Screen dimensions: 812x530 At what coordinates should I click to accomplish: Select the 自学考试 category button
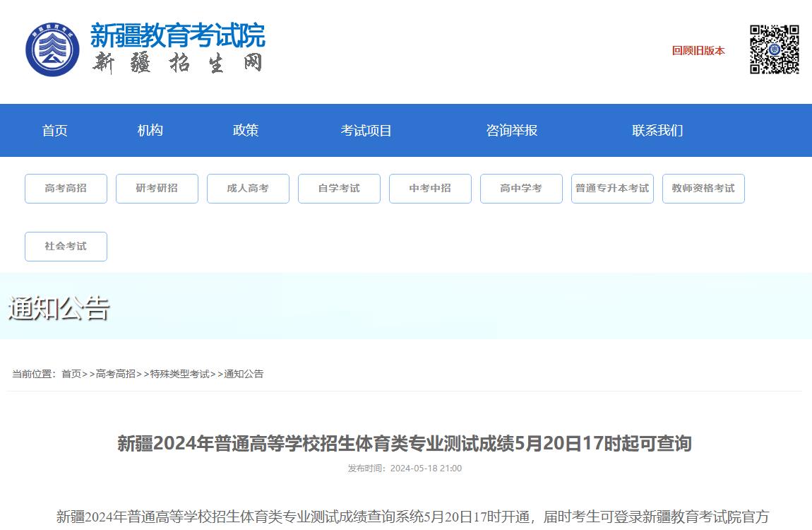point(339,188)
